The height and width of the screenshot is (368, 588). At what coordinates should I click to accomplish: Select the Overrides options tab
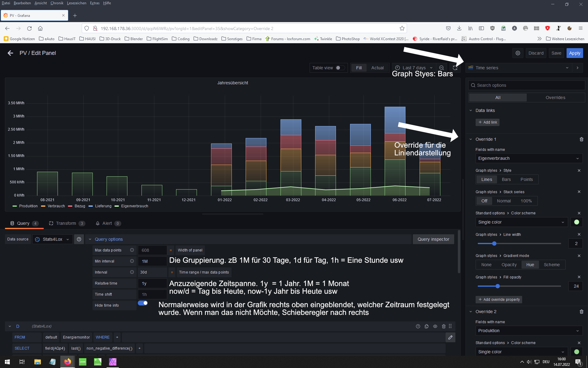pyautogui.click(x=555, y=98)
